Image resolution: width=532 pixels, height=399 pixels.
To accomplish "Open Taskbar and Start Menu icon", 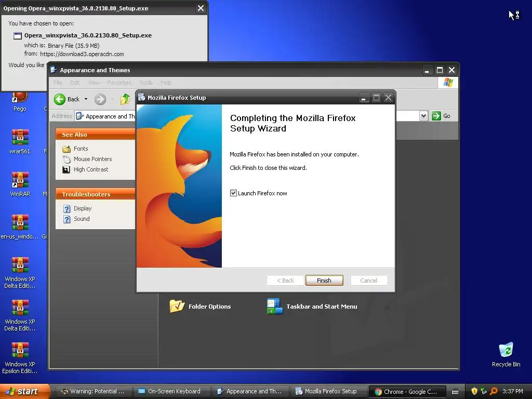I will point(312,307).
